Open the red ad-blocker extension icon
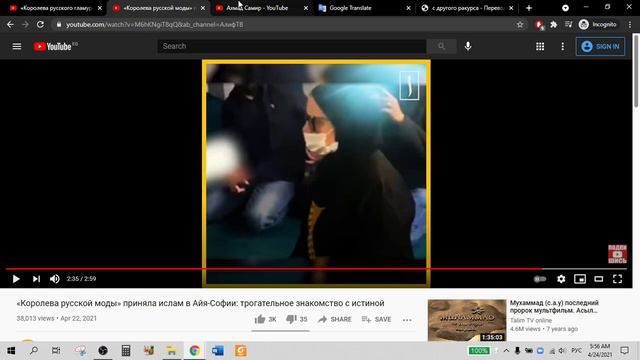This screenshot has height=360, width=640. (x=539, y=25)
